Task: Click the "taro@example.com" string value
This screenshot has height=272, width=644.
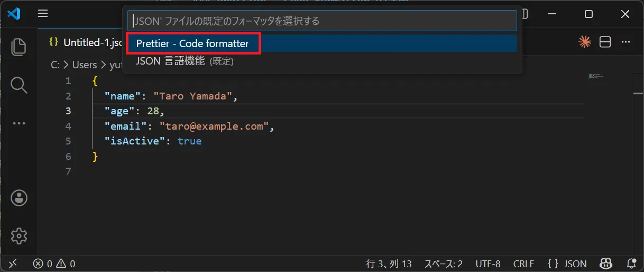Action: pos(214,126)
